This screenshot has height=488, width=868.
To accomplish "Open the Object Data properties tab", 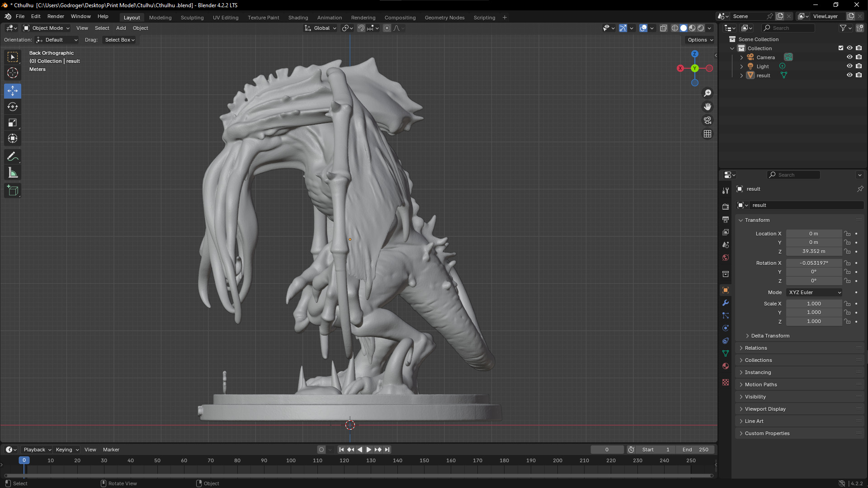I will tap(726, 353).
